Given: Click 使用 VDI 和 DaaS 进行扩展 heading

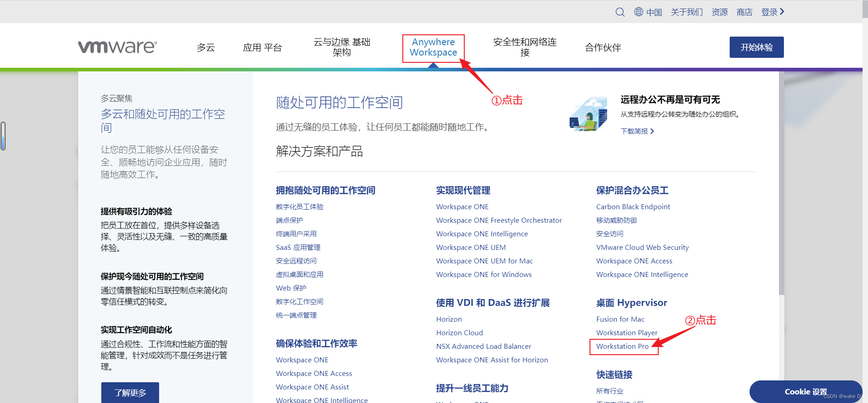Looking at the screenshot, I should [x=493, y=303].
